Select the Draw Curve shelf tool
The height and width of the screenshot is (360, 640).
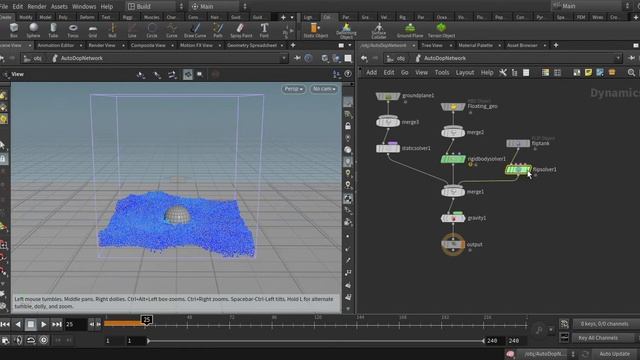tap(195, 30)
